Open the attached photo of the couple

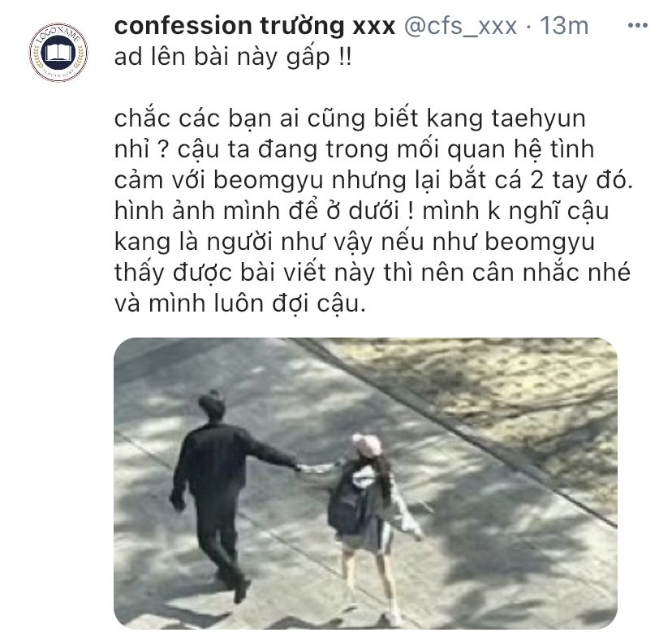[x=365, y=483]
